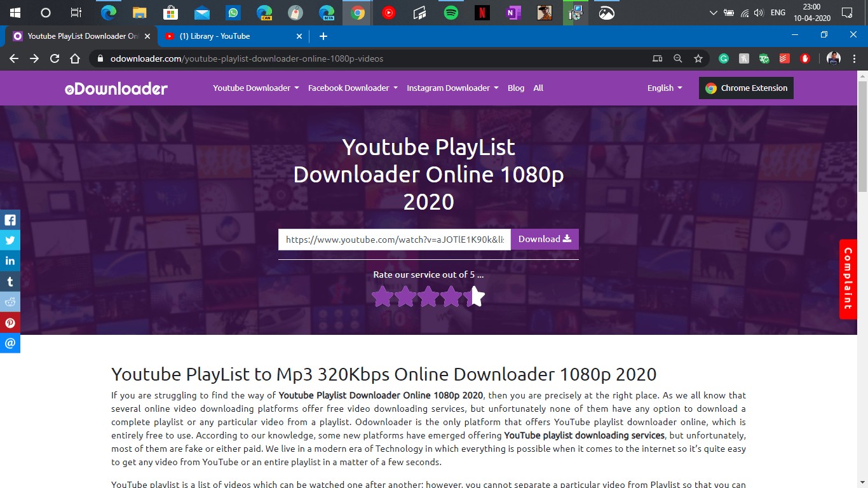868x488 pixels.
Task: Open the Todoist extension icon
Action: pyautogui.click(x=784, y=58)
